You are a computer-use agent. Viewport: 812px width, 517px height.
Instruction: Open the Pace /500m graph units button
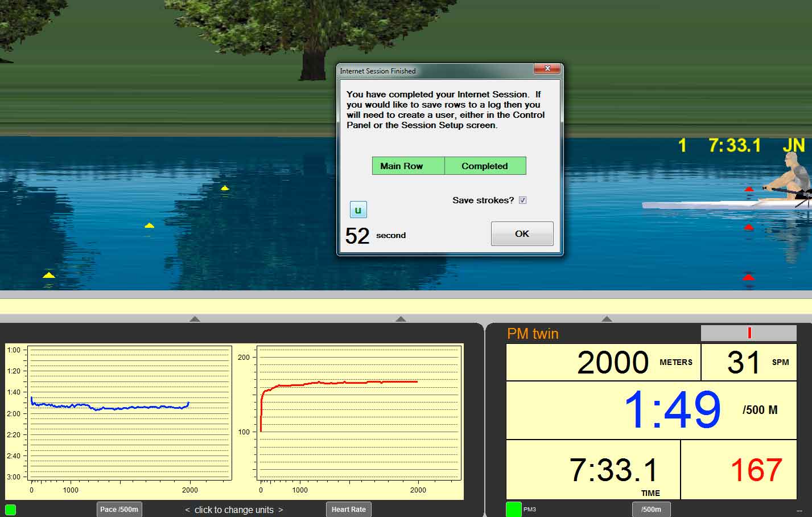[x=119, y=510]
